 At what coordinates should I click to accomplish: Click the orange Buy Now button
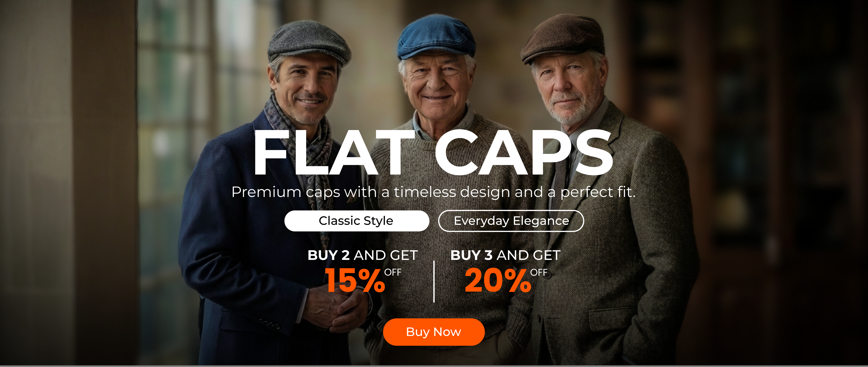(434, 332)
